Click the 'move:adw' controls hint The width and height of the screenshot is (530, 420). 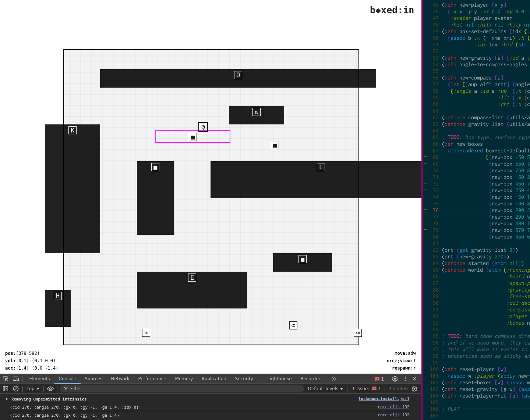[x=405, y=353]
